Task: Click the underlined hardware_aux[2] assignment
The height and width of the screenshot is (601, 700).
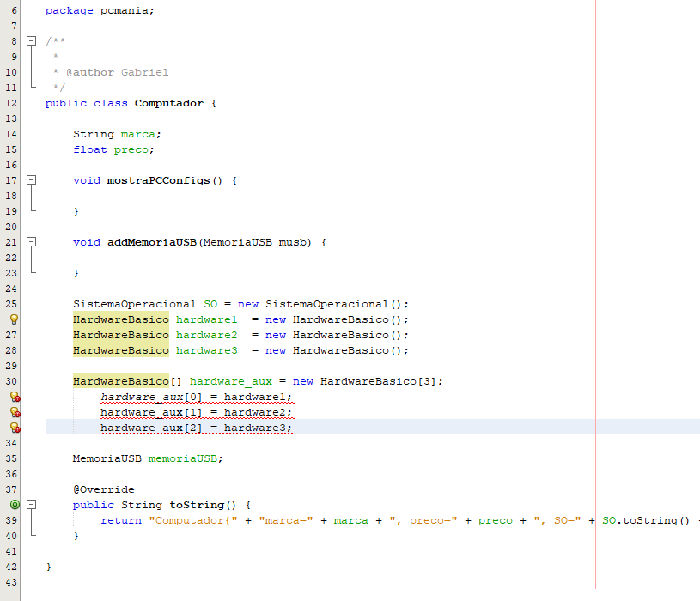Action: tap(196, 428)
